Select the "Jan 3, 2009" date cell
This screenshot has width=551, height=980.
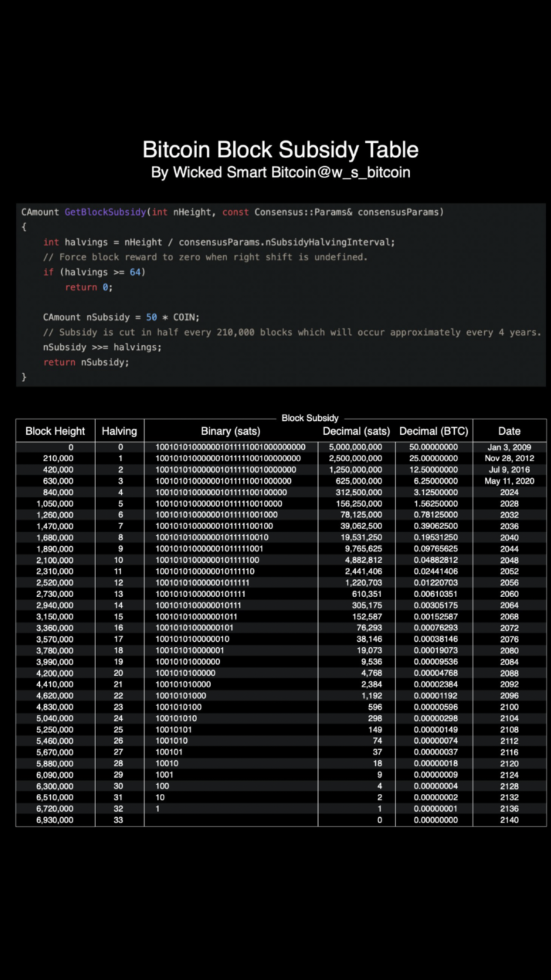click(x=509, y=447)
